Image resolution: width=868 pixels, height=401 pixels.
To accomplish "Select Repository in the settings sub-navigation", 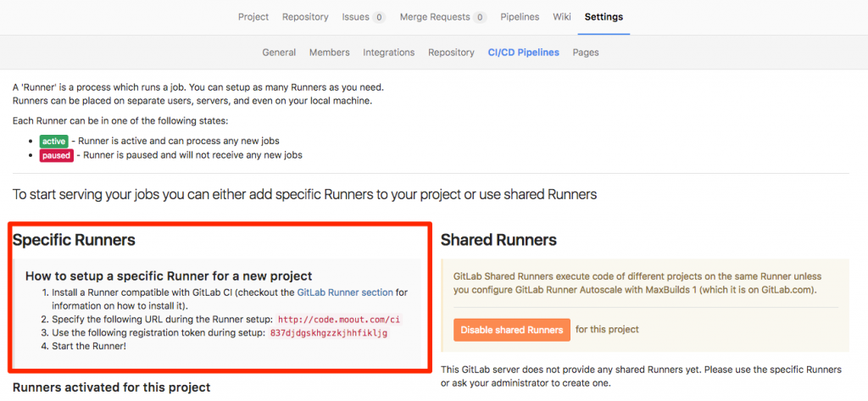I will (451, 53).
